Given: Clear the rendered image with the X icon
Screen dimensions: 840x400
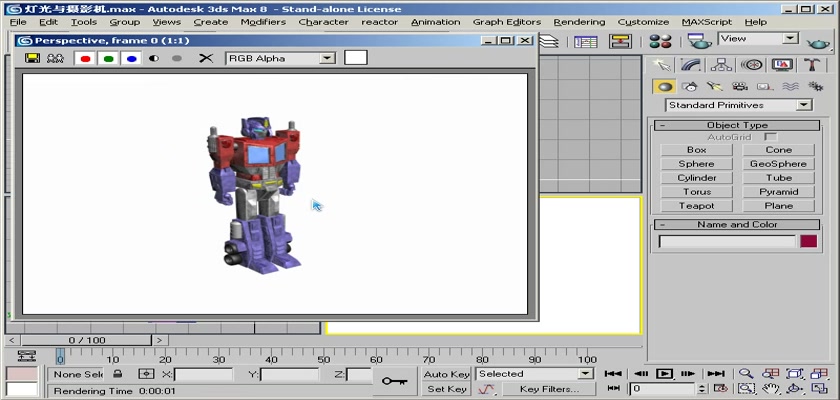Looking at the screenshot, I should (x=206, y=58).
